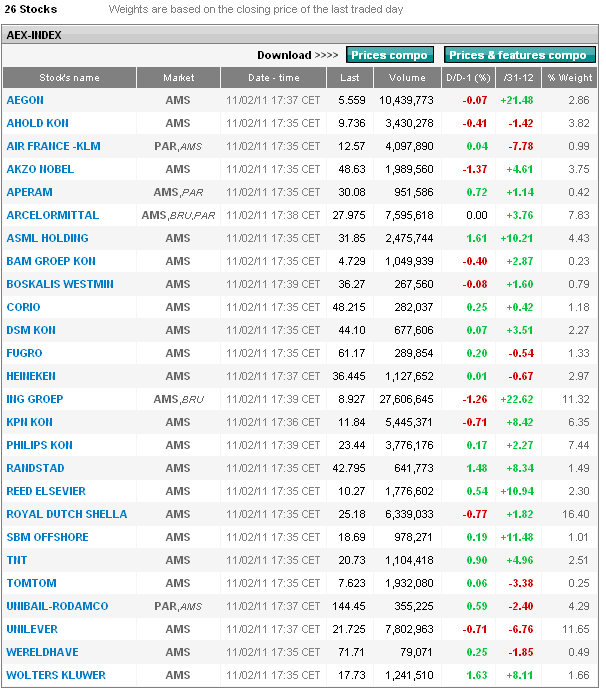
Task: Sort by the Stock's name column header
Action: [69, 78]
